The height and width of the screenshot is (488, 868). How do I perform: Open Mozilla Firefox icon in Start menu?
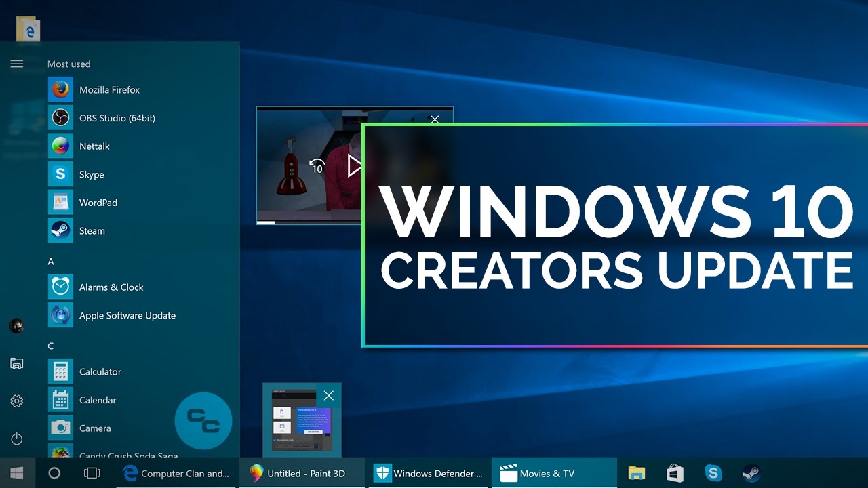(60, 89)
